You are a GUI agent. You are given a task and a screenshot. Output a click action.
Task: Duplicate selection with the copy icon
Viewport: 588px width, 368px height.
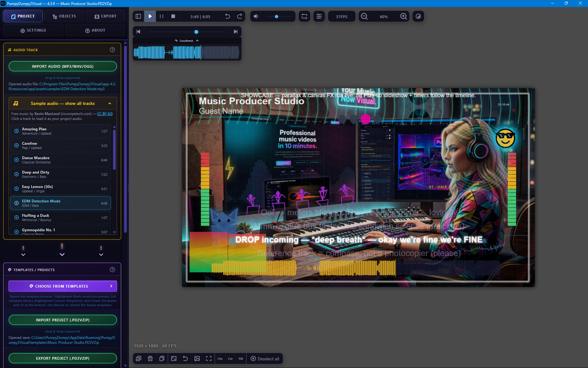coord(162,358)
